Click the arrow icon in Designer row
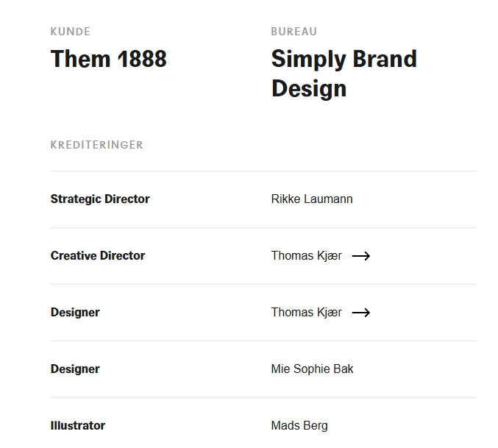The height and width of the screenshot is (448, 498). pyautogui.click(x=360, y=313)
